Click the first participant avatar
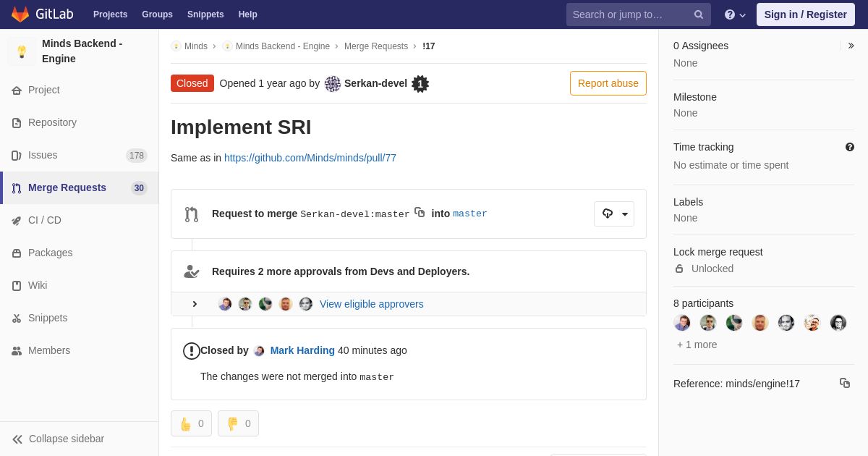 [x=682, y=323]
